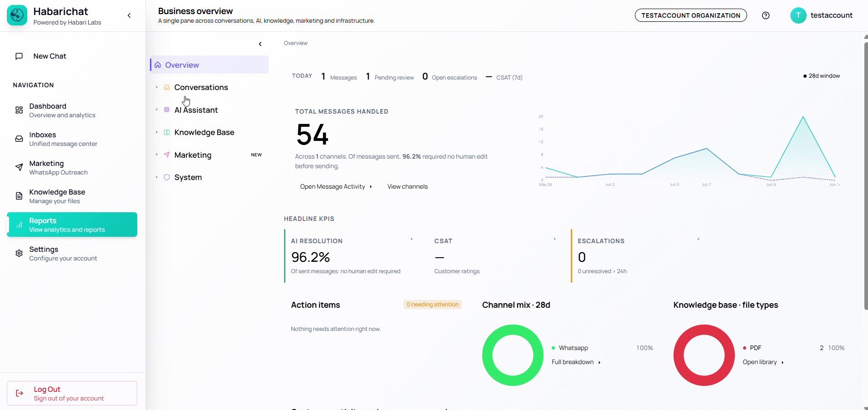Go to Dashboard overview and analytics
Viewport: 868px width, 410px height.
pyautogui.click(x=72, y=110)
